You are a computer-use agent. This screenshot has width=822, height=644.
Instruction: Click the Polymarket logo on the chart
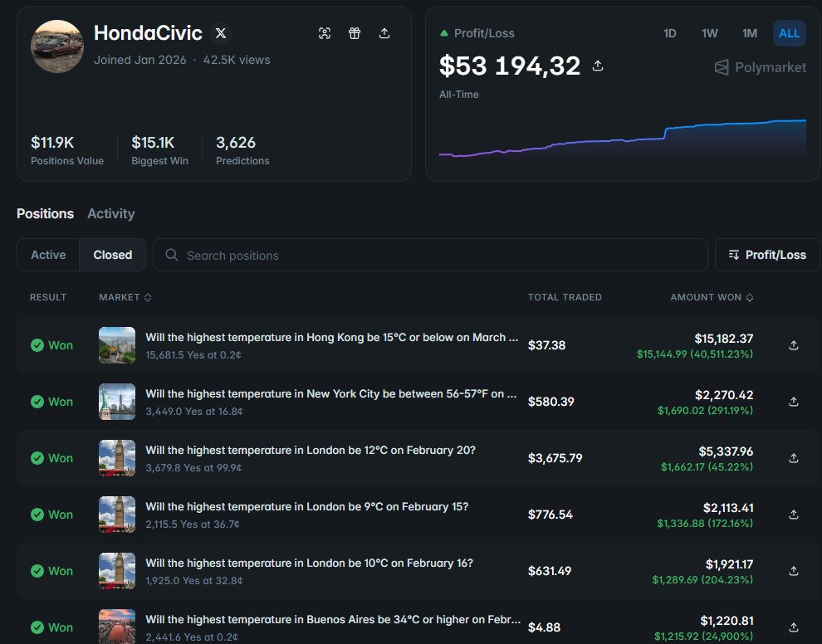(x=759, y=67)
